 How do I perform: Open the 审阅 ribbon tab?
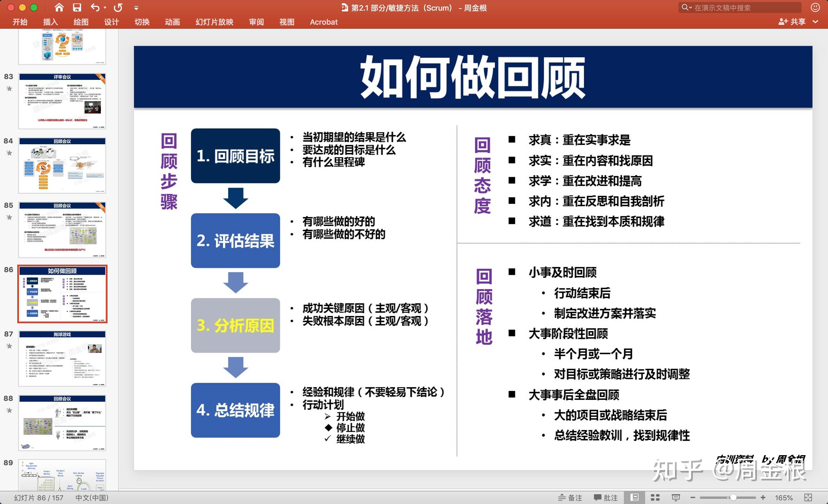point(256,22)
